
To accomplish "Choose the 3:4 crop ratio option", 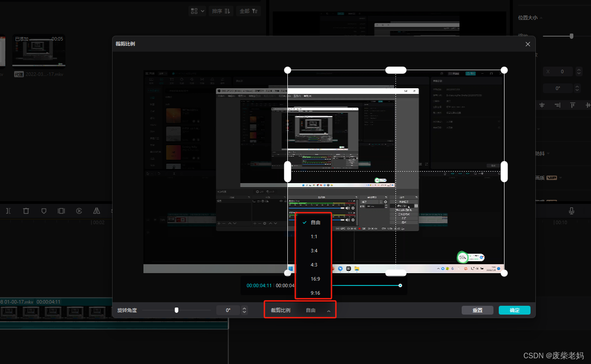I will pyautogui.click(x=313, y=251).
